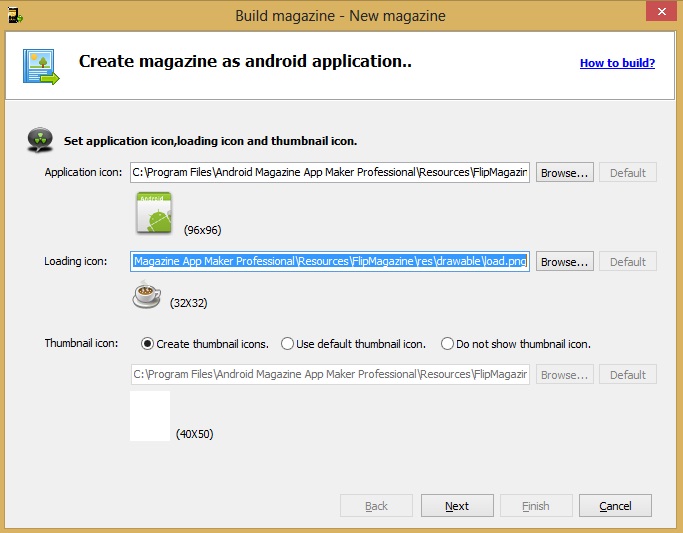The image size is (683, 533).
Task: Click the app icon in title bar
Action: coord(14,15)
